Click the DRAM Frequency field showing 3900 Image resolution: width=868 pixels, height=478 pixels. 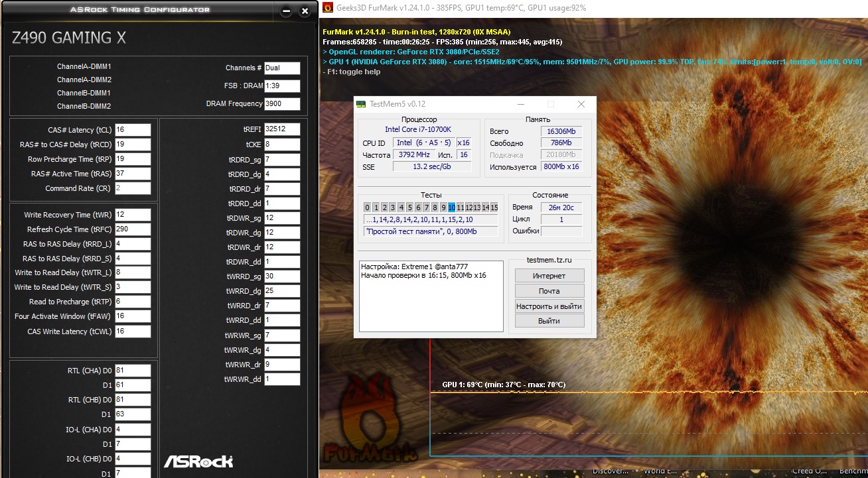click(282, 104)
